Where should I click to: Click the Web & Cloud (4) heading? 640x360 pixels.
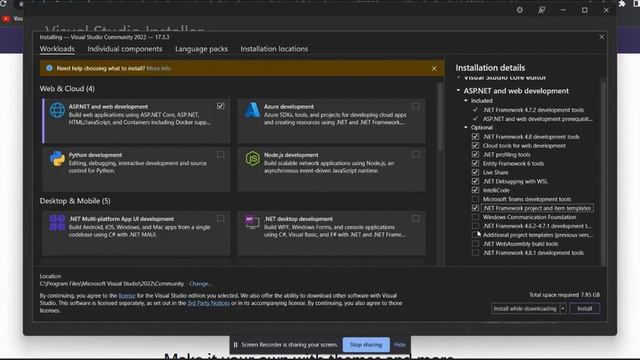click(x=67, y=89)
